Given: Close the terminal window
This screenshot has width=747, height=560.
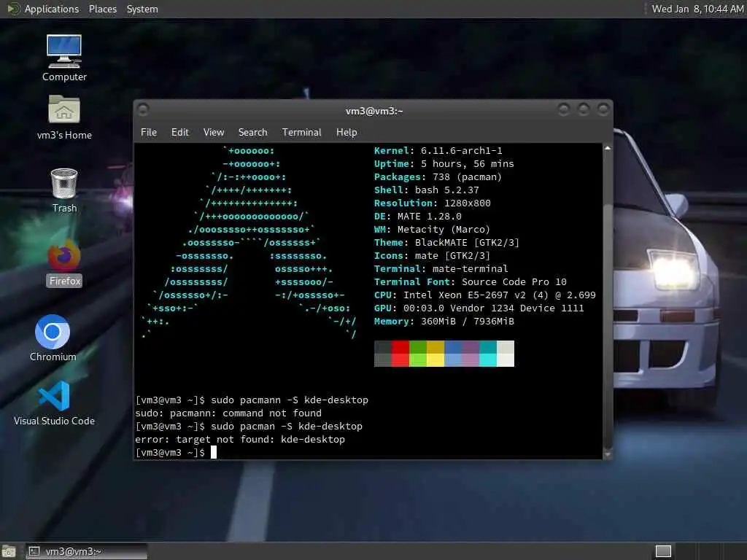Looking at the screenshot, I should click(x=603, y=110).
